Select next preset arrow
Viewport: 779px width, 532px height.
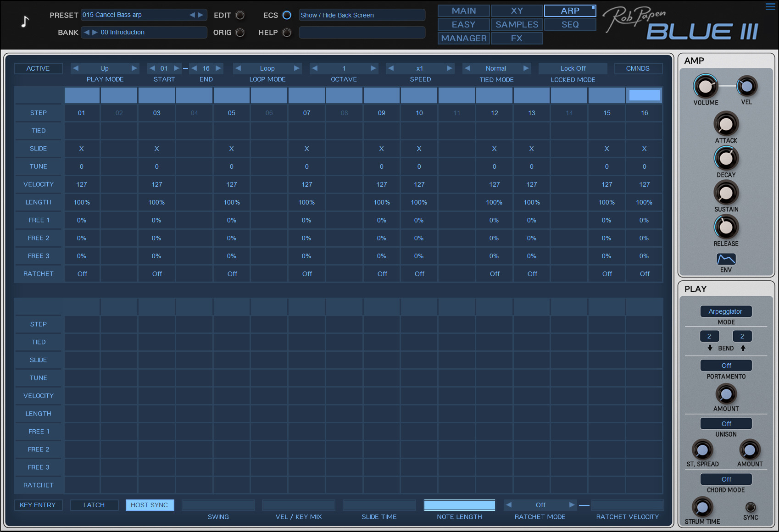200,15
